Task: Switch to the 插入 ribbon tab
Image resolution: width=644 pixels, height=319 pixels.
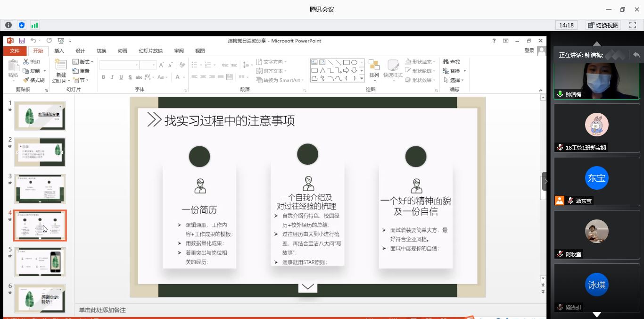Action: click(59, 50)
